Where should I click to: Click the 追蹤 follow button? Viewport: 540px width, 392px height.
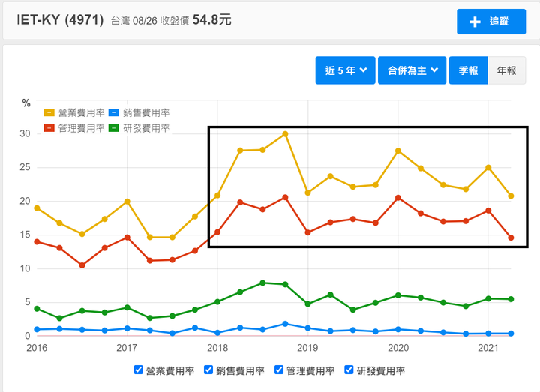click(x=491, y=22)
